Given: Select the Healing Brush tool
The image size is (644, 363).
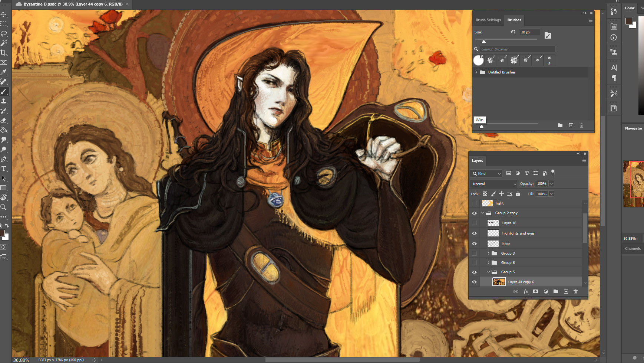Looking at the screenshot, I should click(4, 82).
